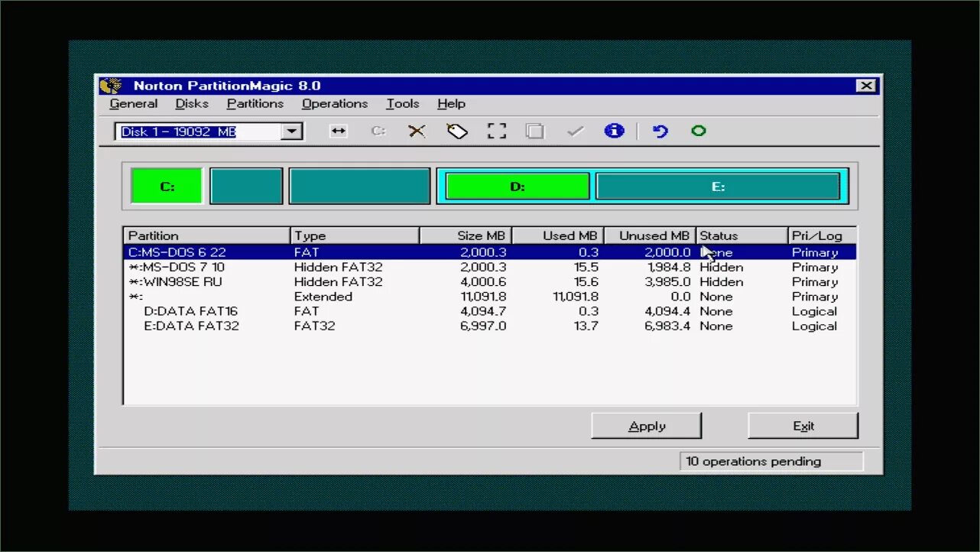Click the Type column header
The width and height of the screenshot is (980, 552).
click(355, 235)
